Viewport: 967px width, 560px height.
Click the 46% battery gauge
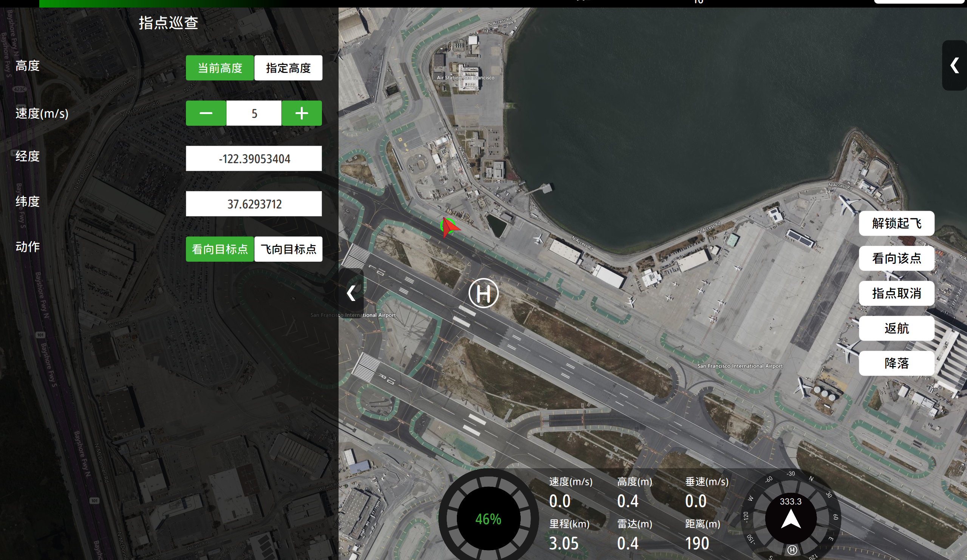(488, 519)
